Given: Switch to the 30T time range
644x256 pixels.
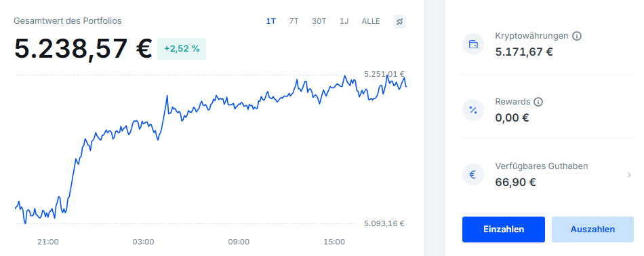Looking at the screenshot, I should tap(319, 22).
